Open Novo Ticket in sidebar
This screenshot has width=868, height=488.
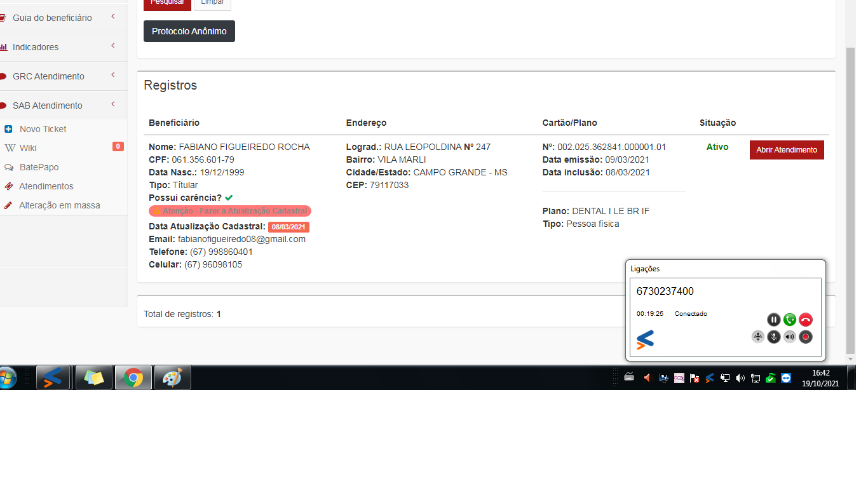click(43, 129)
